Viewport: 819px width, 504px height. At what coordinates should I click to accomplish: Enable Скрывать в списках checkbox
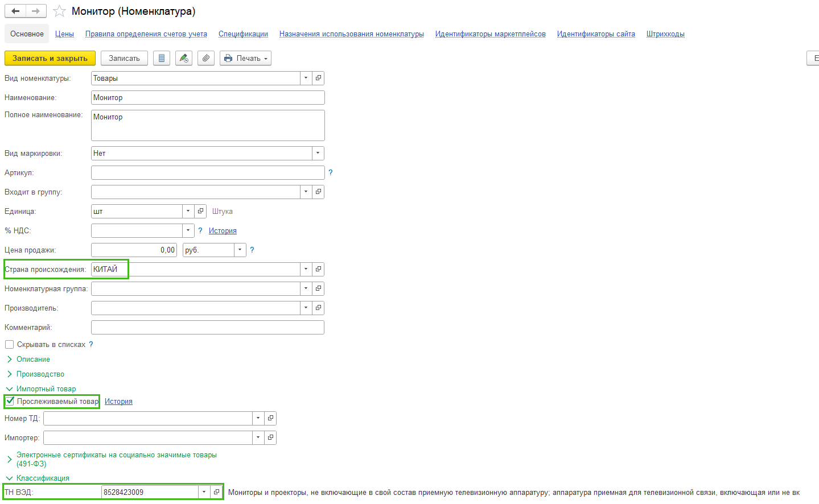tap(9, 345)
